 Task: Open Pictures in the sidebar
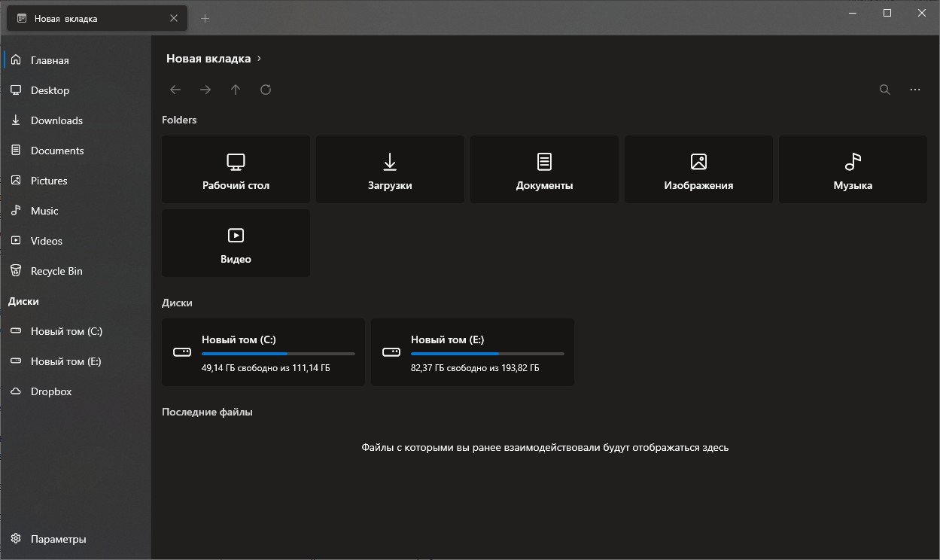click(75, 181)
